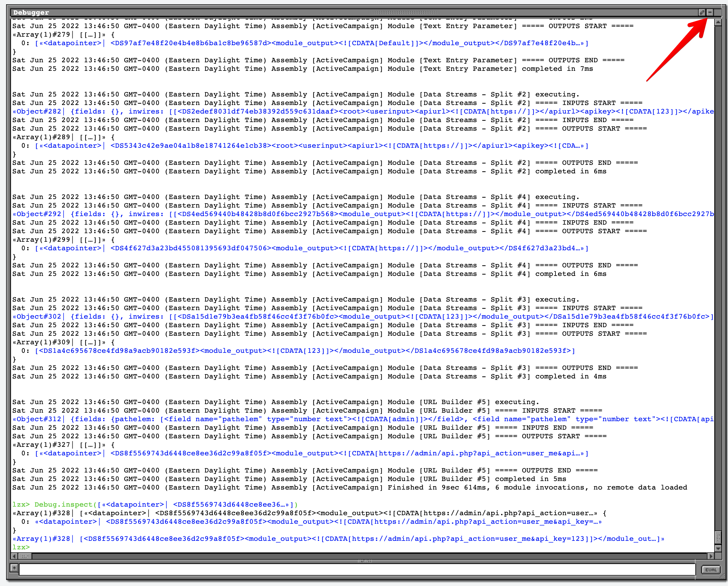Click the minimize debugger dash icon
This screenshot has width=728, height=586.
(x=710, y=13)
